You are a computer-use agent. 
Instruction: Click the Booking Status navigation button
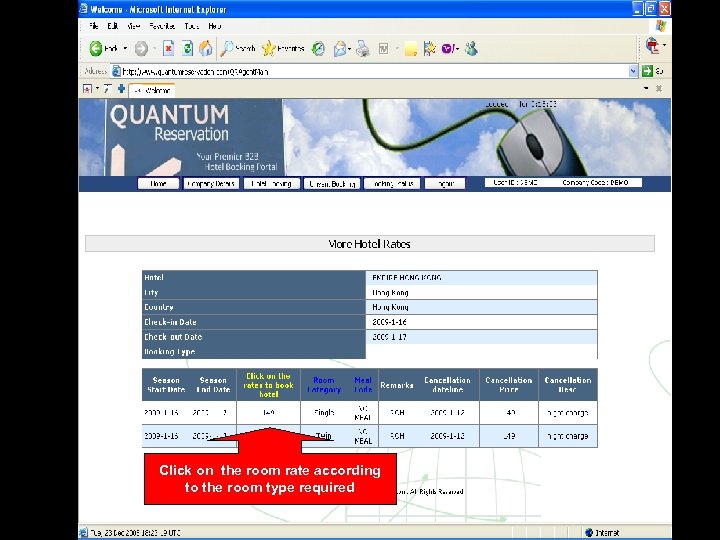click(x=392, y=184)
